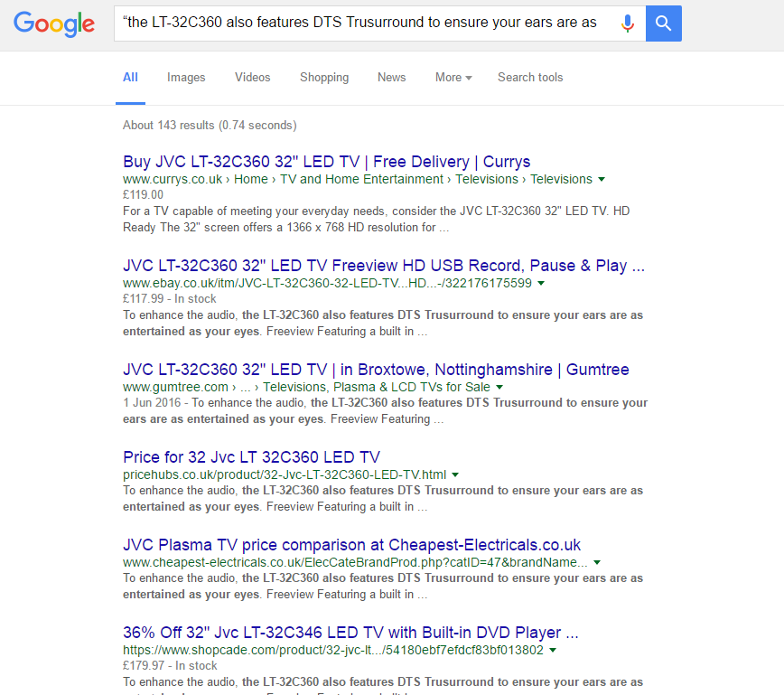Open the Currys JVC LT-32C360 result
This screenshot has height=695, width=784.
pos(326,162)
